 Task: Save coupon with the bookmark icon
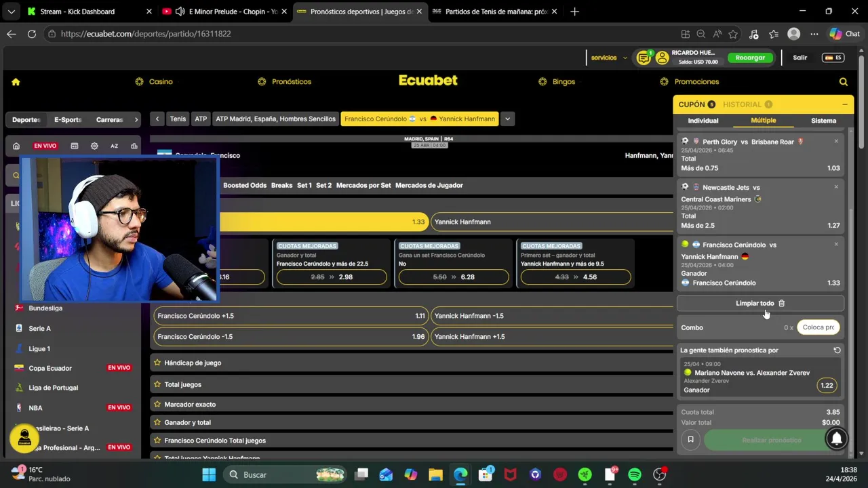point(690,440)
